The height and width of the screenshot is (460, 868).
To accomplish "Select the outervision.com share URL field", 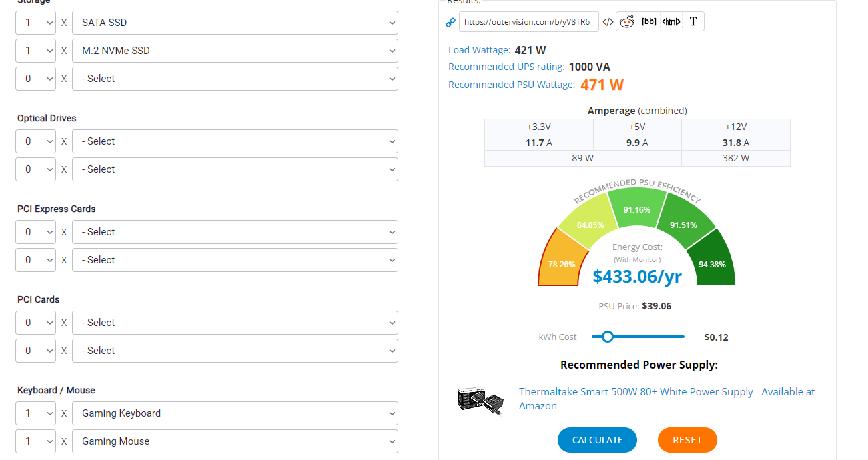I will point(529,21).
